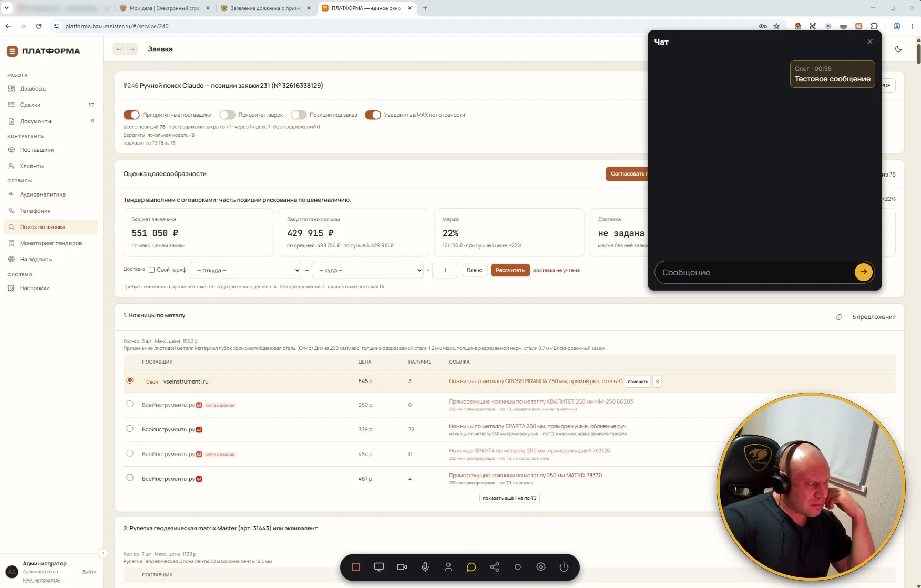The width and height of the screenshot is (921, 588).
Task: Click the Сообщение chat input field
Action: (755, 272)
